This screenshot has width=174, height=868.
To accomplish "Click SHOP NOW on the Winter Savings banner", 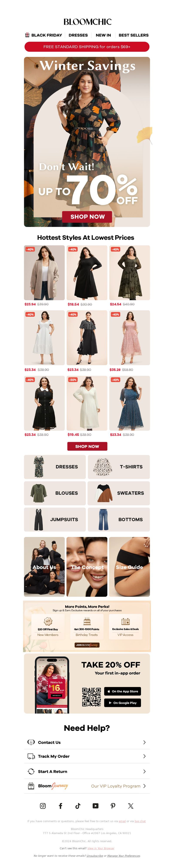I will 87,217.
